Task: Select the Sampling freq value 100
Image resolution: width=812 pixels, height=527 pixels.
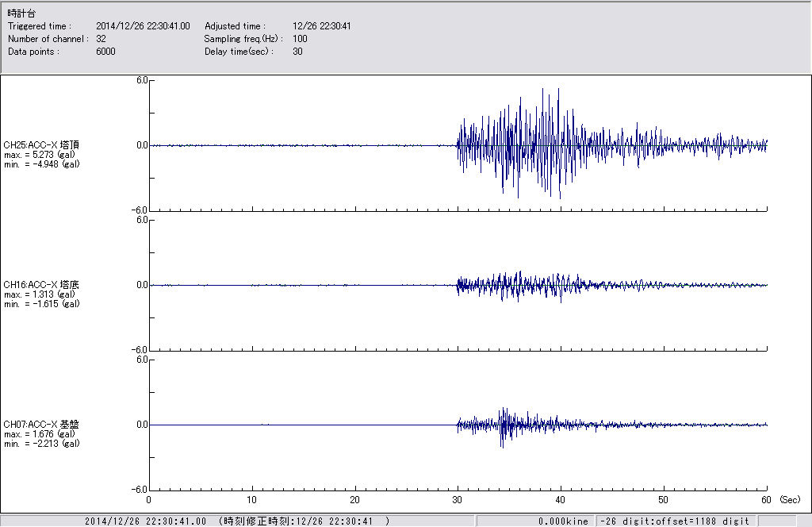Action: pyautogui.click(x=300, y=39)
